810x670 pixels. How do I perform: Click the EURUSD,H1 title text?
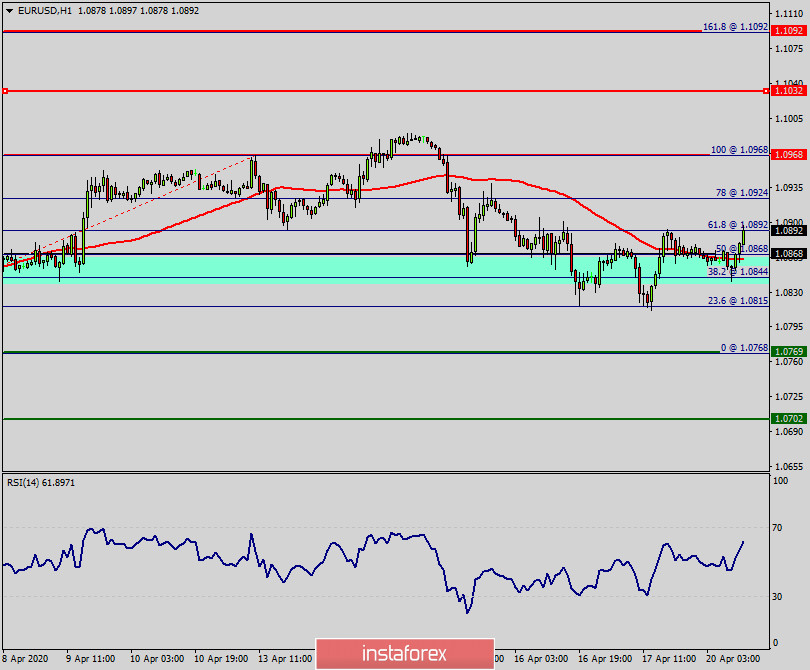pos(45,9)
